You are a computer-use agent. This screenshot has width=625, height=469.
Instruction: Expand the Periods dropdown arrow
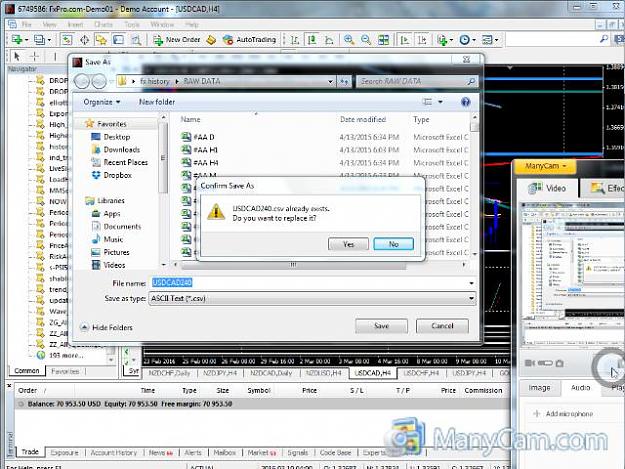(x=474, y=40)
